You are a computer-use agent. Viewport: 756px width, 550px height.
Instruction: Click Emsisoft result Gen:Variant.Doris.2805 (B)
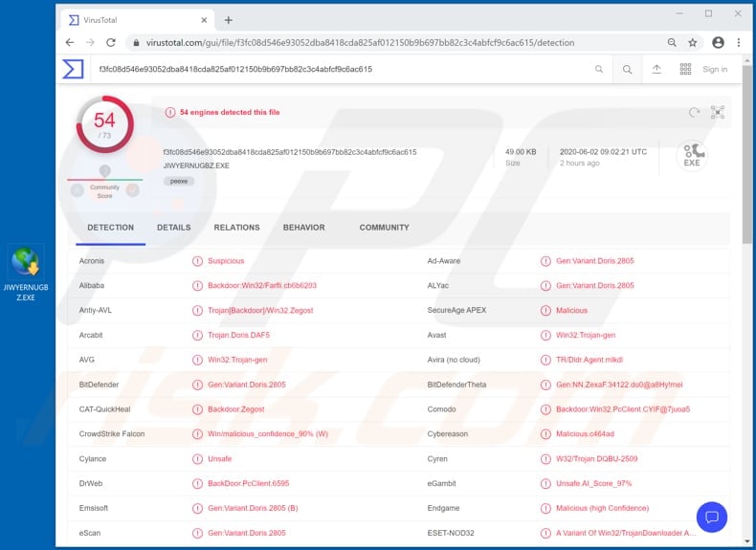(253, 508)
